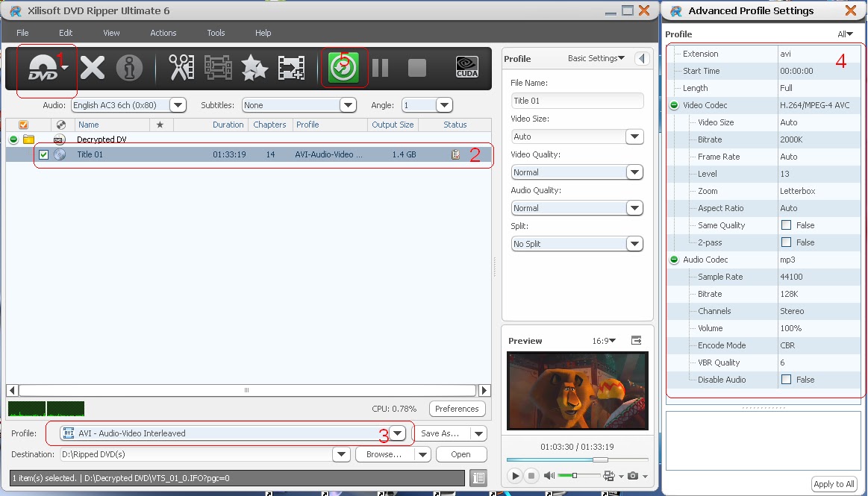The width and height of the screenshot is (868, 496).
Task: Click the File Name input field
Action: pyautogui.click(x=577, y=101)
